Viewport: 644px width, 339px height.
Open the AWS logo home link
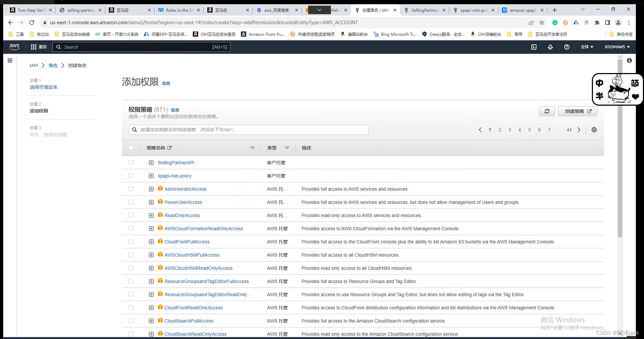point(15,46)
